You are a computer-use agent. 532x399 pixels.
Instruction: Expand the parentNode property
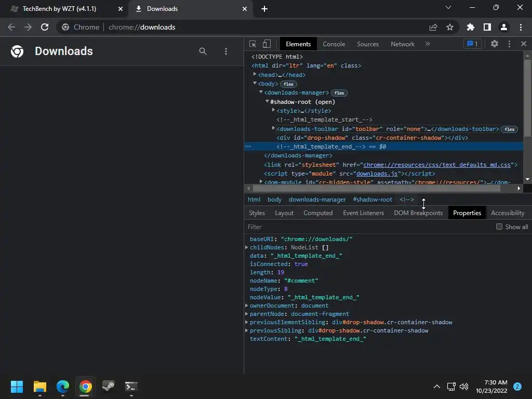pyautogui.click(x=247, y=314)
